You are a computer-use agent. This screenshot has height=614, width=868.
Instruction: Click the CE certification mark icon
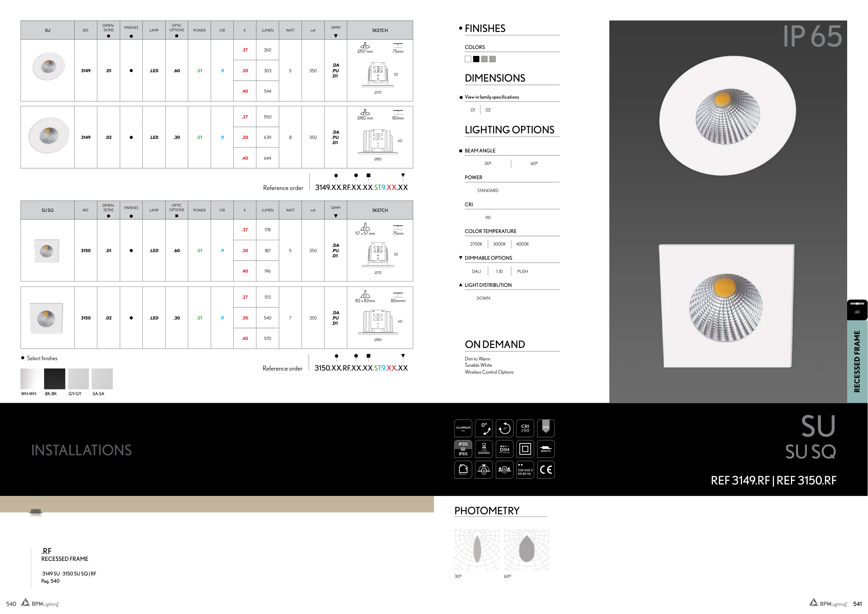coord(545,470)
